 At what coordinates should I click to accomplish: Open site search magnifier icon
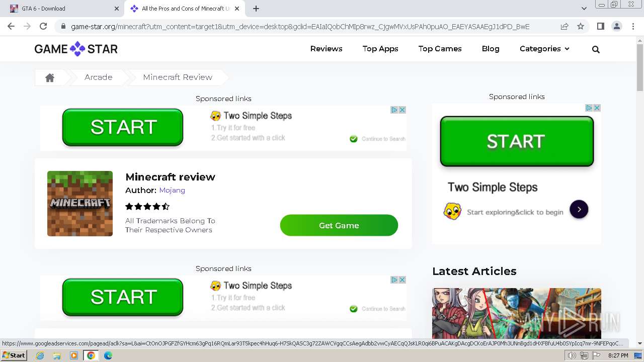click(596, 49)
